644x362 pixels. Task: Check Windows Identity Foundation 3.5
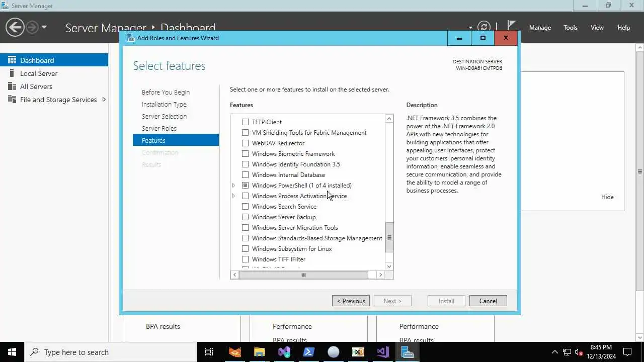point(245,164)
